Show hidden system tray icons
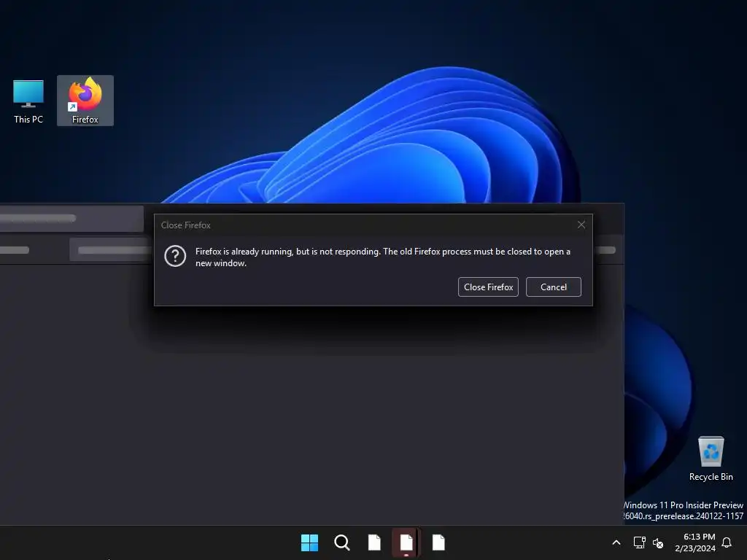 tap(616, 542)
